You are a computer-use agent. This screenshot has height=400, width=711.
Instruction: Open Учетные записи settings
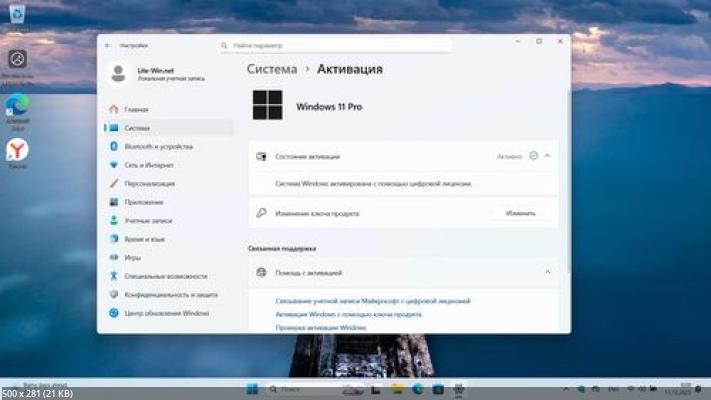[x=148, y=220]
